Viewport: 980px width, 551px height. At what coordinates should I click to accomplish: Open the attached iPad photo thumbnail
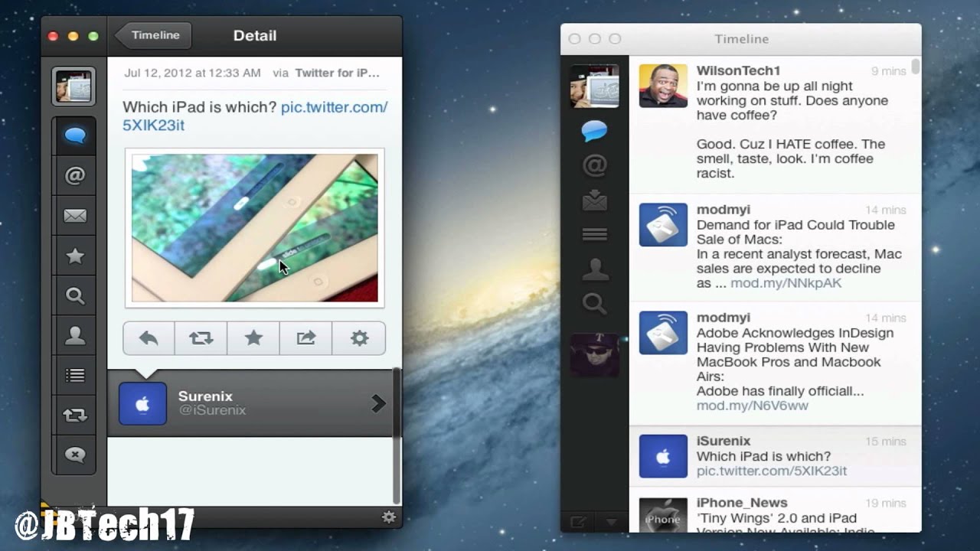[254, 228]
